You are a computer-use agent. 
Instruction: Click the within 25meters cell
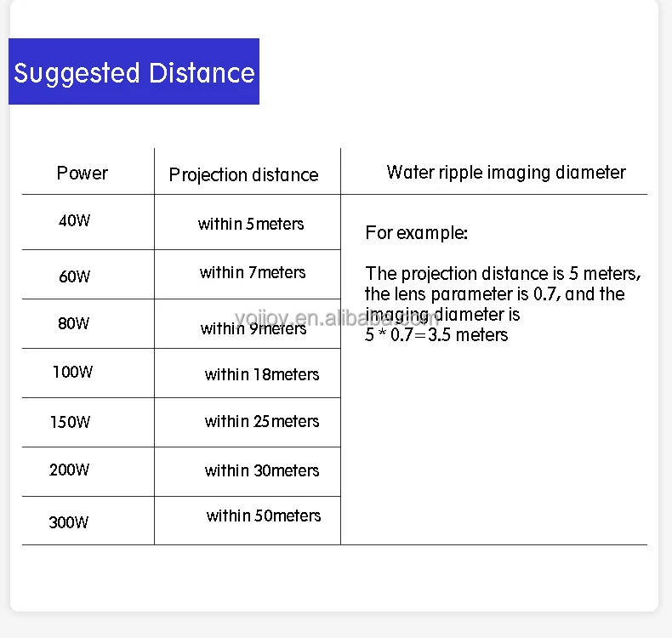tap(262, 421)
